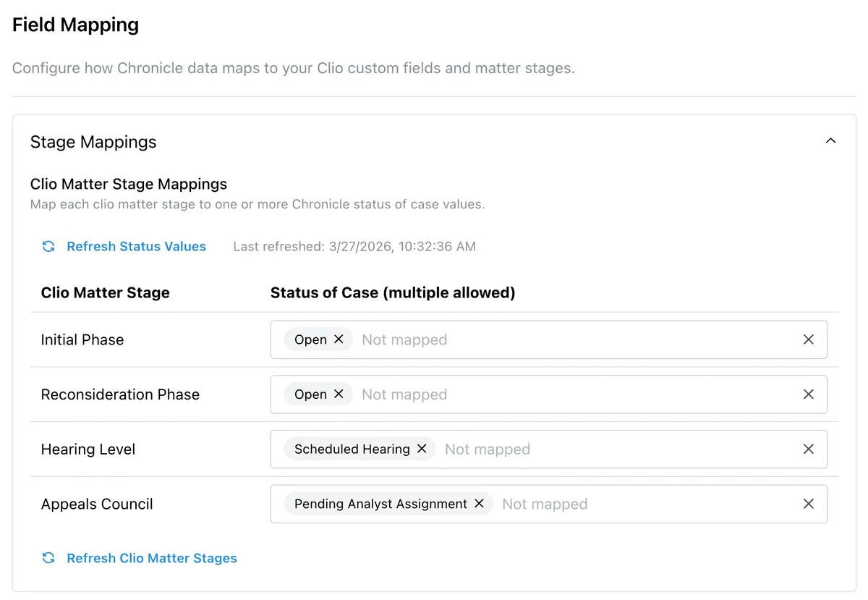
Task: Clear all mappings for the Hearing Level row
Action: (808, 449)
